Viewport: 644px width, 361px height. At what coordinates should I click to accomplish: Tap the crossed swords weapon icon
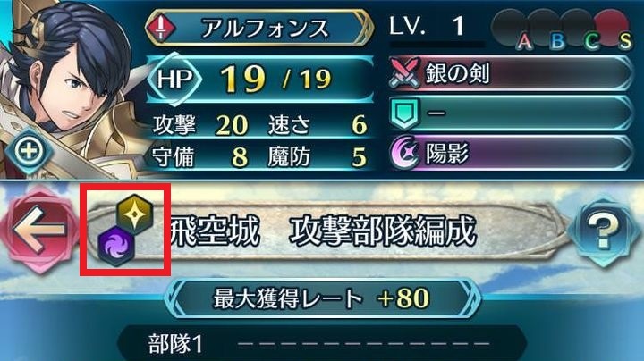[x=406, y=73]
